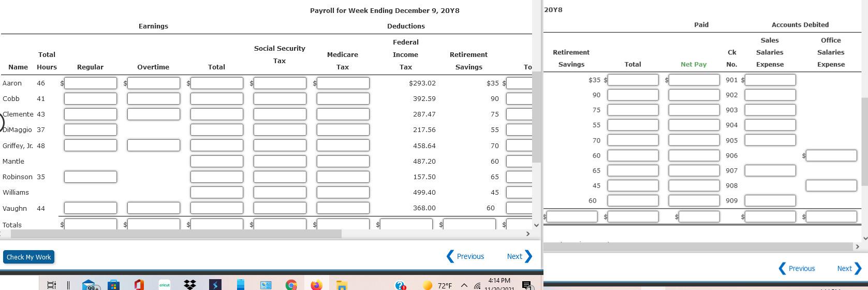Click Previous in the right window
Screen dimensions: 868x290
797,268
